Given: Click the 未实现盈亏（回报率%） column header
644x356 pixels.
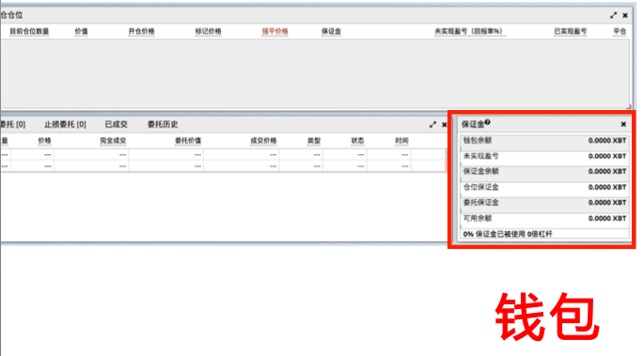Looking at the screenshot, I should click(469, 31).
